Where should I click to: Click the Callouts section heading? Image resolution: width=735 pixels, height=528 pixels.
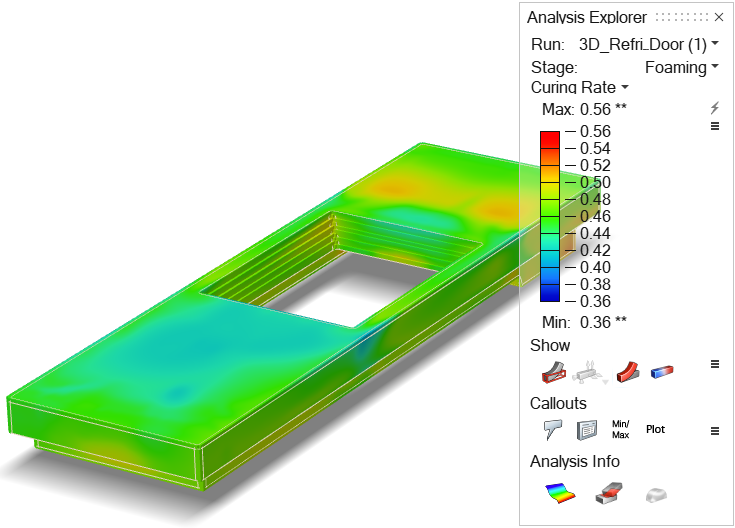[x=558, y=403]
